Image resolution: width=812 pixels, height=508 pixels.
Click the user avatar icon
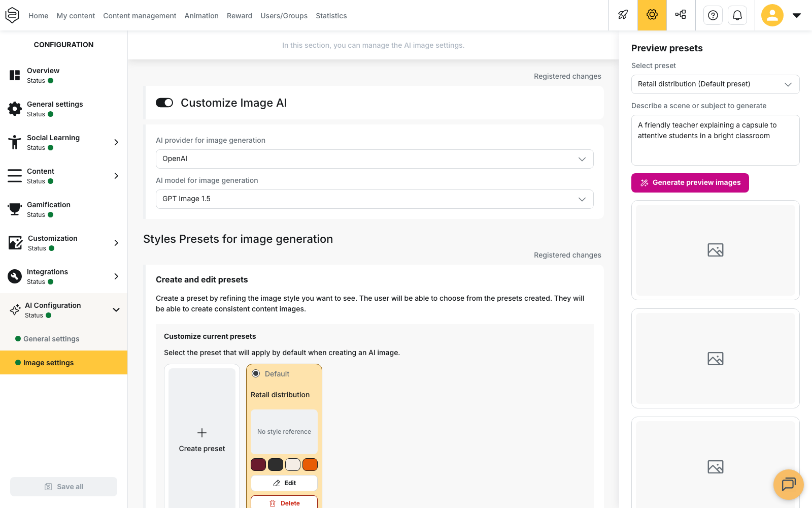[772, 15]
